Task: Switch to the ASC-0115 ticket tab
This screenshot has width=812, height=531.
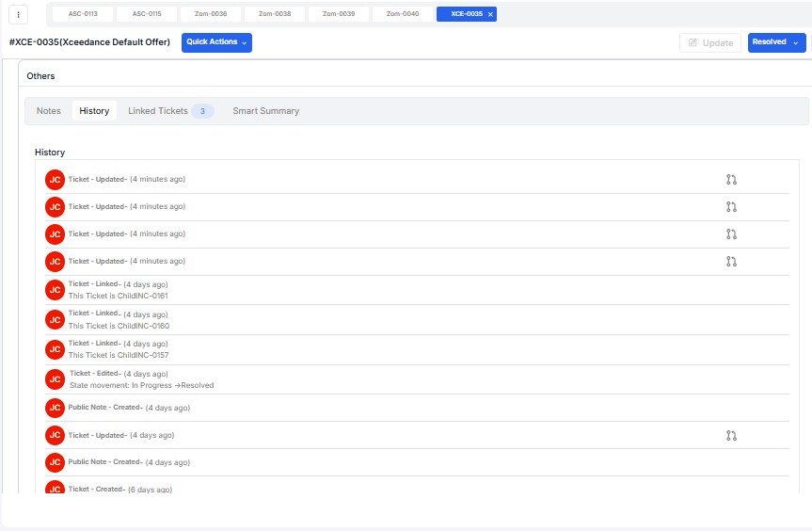Action: (x=147, y=14)
